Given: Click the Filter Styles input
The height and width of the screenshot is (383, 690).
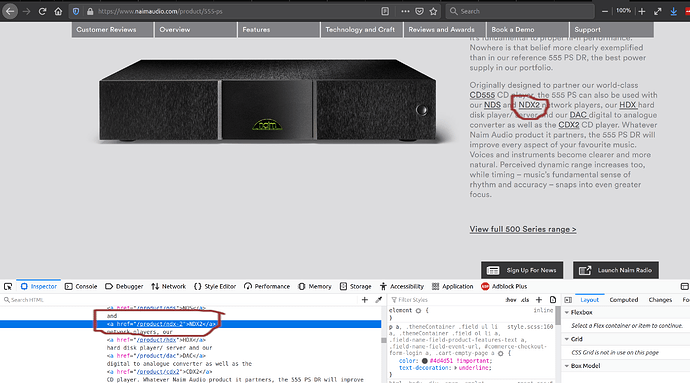Looking at the screenshot, I should click(x=444, y=300).
